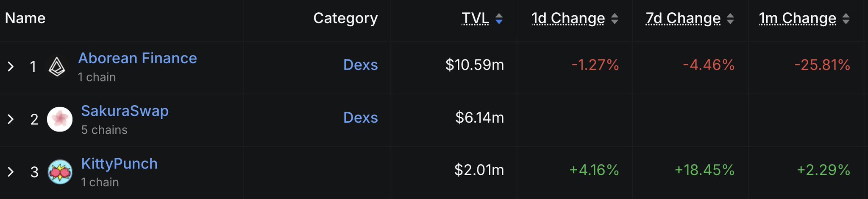Click 1d Change sort arrows icon
The image size is (868, 199).
614,19
